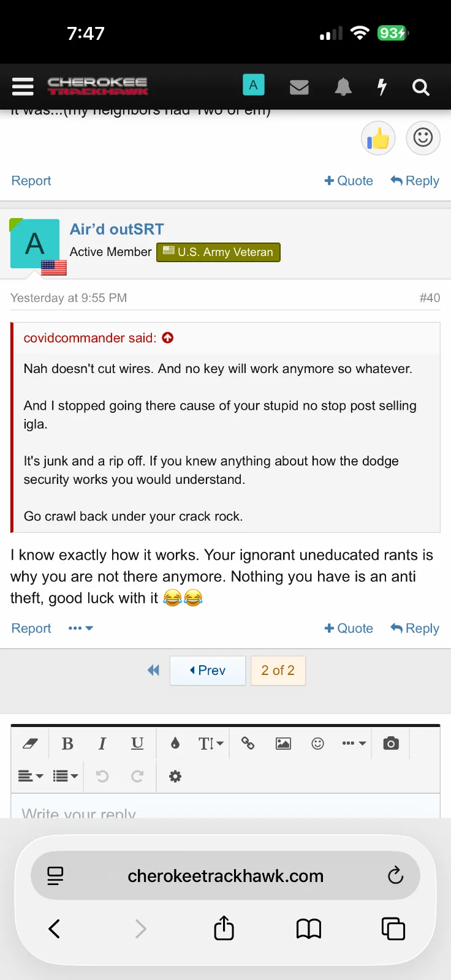Viewport: 451px width, 980px height.
Task: Expand the text size dropdown
Action: coord(210,744)
